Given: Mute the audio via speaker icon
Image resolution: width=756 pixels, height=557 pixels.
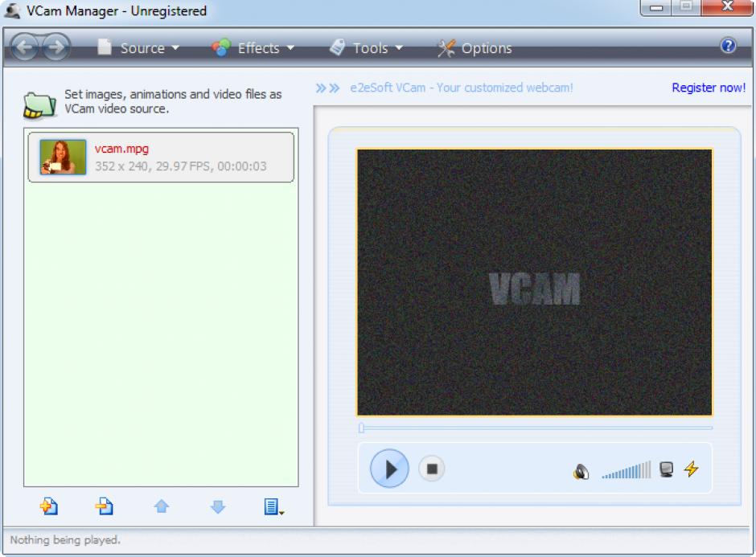Looking at the screenshot, I should (581, 471).
